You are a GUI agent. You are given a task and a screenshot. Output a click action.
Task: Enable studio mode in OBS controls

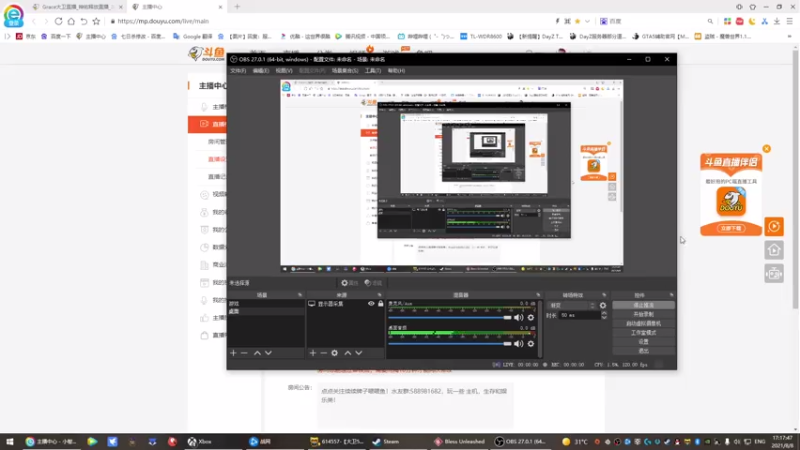tap(643, 333)
